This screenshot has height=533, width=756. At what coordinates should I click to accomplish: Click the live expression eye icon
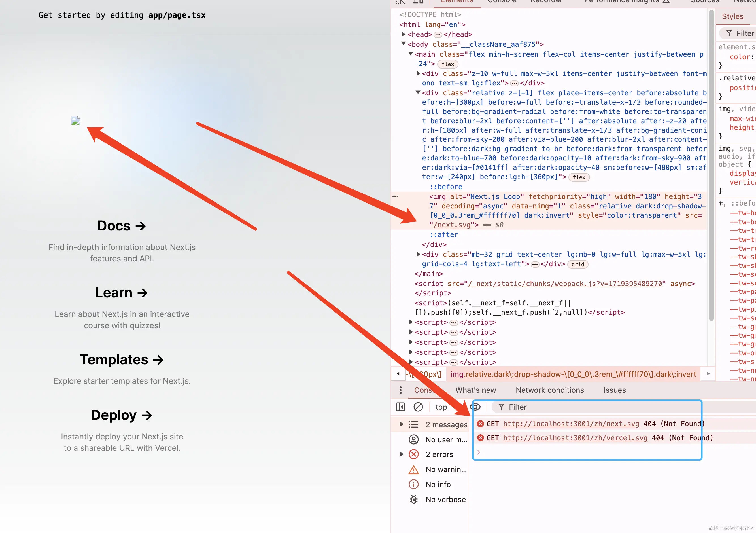click(476, 407)
